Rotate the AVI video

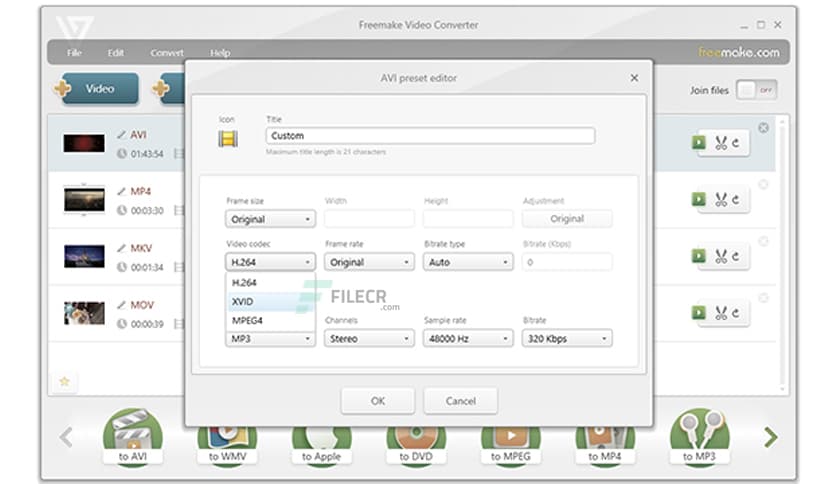(x=736, y=143)
